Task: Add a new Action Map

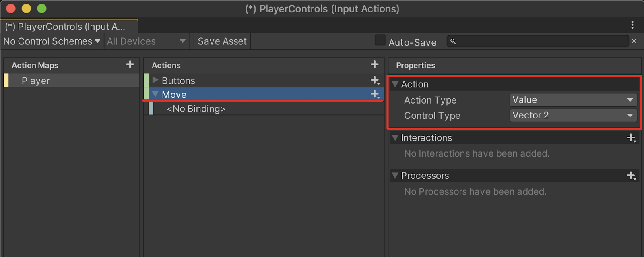Action: pyautogui.click(x=130, y=64)
